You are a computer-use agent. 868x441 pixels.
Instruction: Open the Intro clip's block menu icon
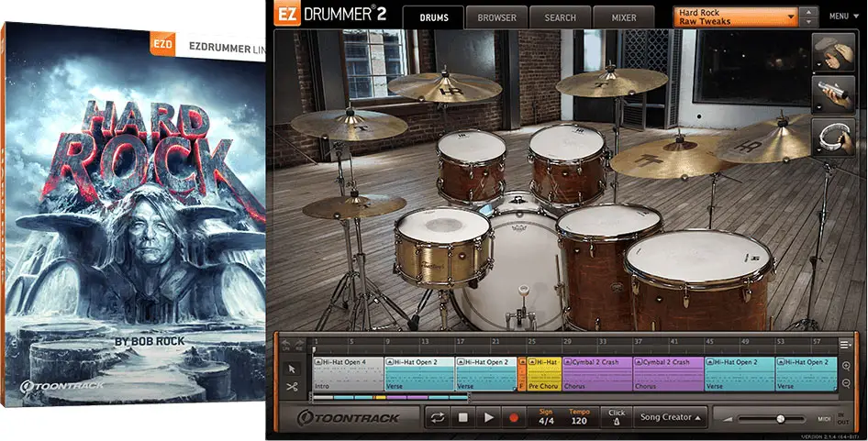click(318, 362)
